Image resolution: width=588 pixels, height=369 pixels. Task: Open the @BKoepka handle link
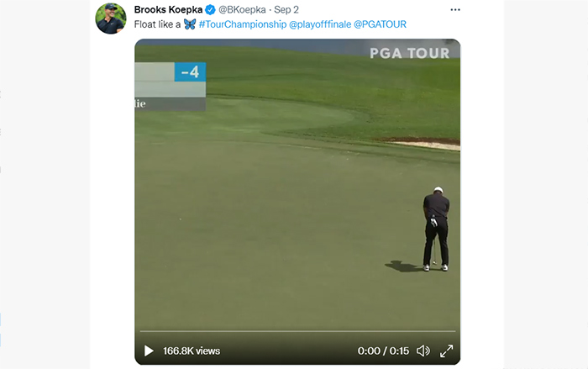[x=242, y=10]
